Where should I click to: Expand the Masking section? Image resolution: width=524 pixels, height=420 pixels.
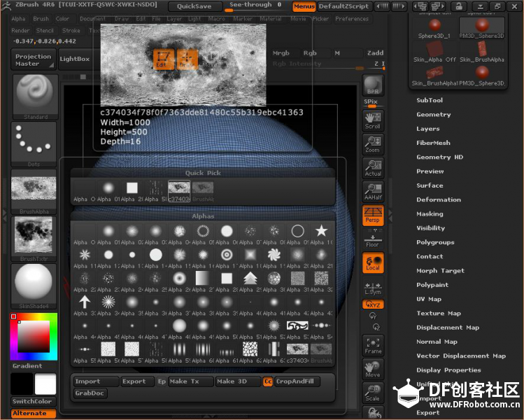[x=430, y=213]
